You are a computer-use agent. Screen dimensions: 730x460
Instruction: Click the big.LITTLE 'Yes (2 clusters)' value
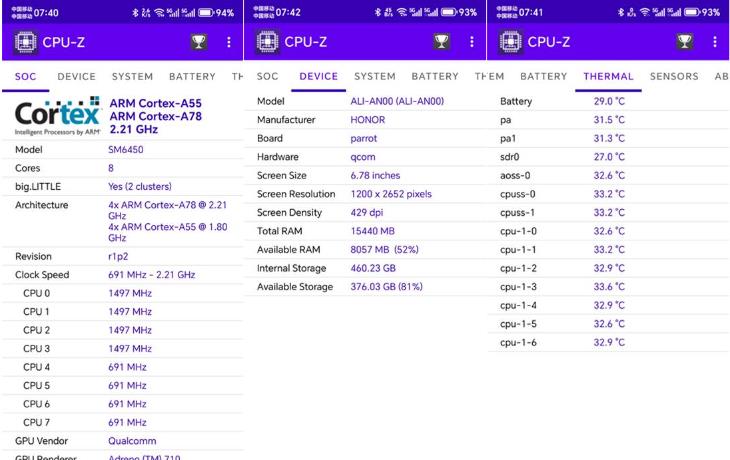140,187
